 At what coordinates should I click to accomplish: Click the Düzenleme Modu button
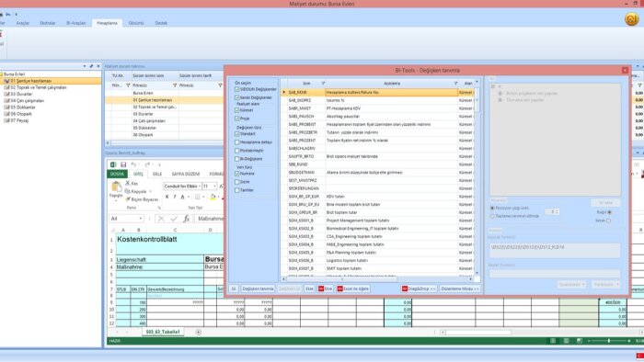460,288
